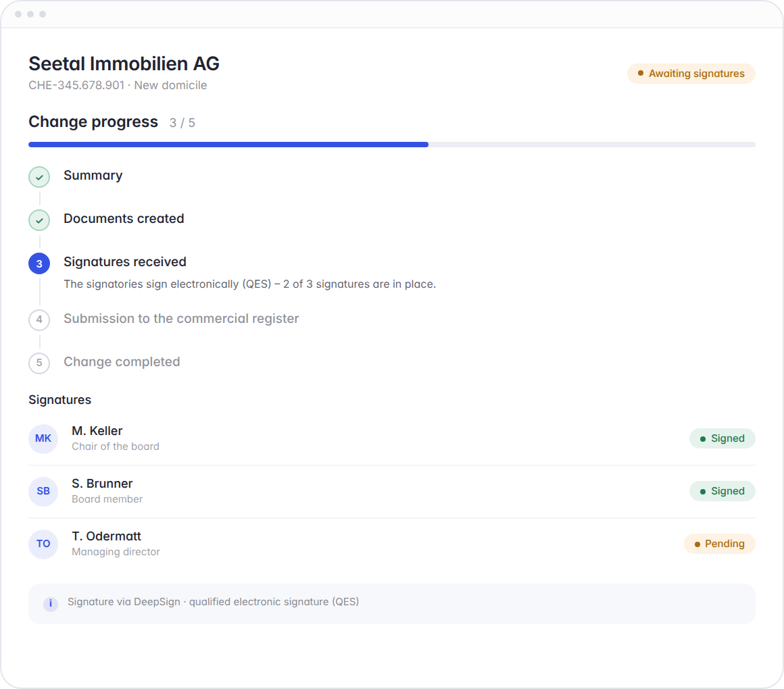Click the Signed badge for M. Keller
784x689 pixels.
[x=722, y=438]
